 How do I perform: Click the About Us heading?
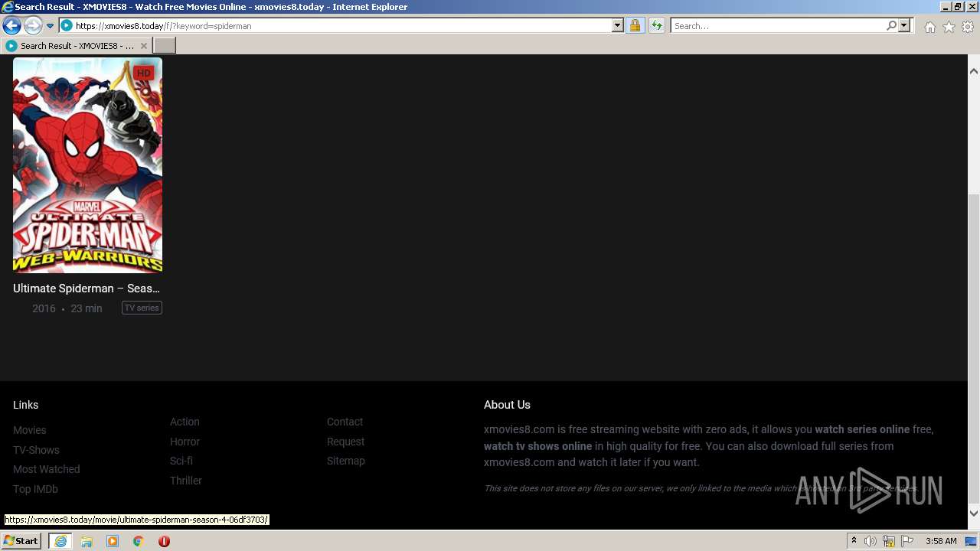point(507,405)
